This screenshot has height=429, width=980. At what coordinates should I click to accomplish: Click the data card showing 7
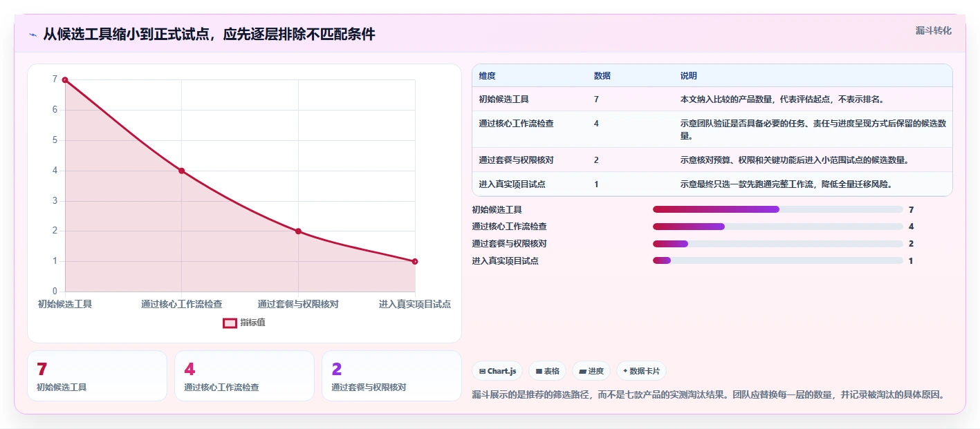tap(97, 376)
